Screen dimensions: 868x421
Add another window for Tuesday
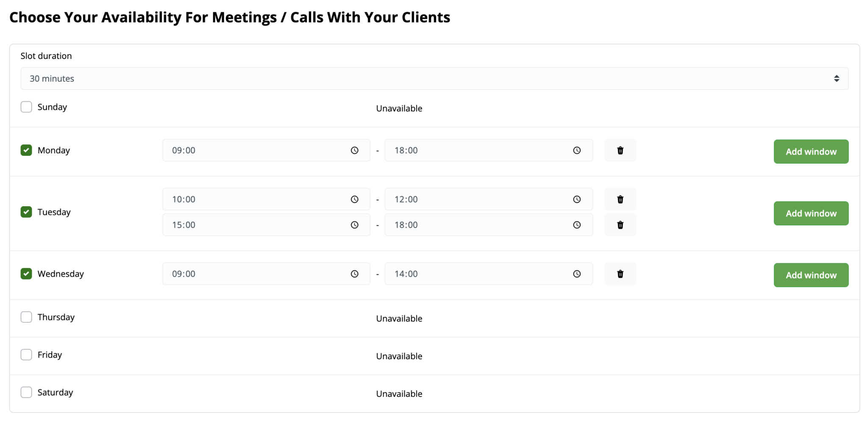point(811,213)
